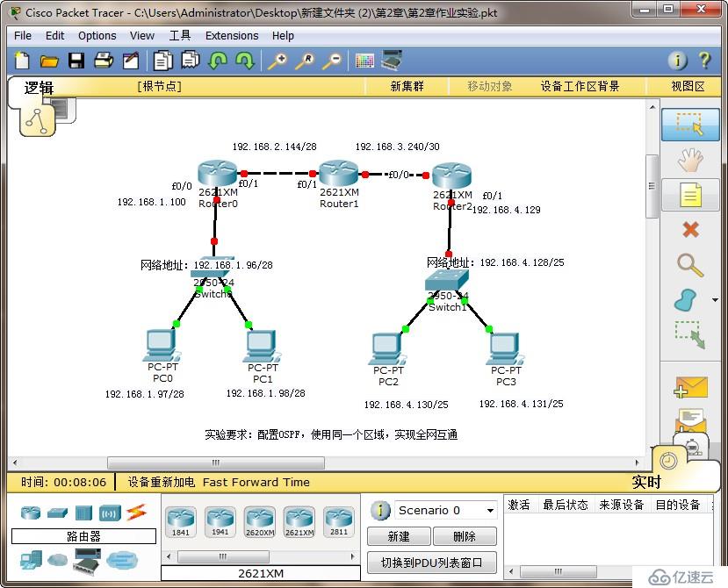
Task: Select Wireless Devices category icon
Action: pyautogui.click(x=110, y=513)
